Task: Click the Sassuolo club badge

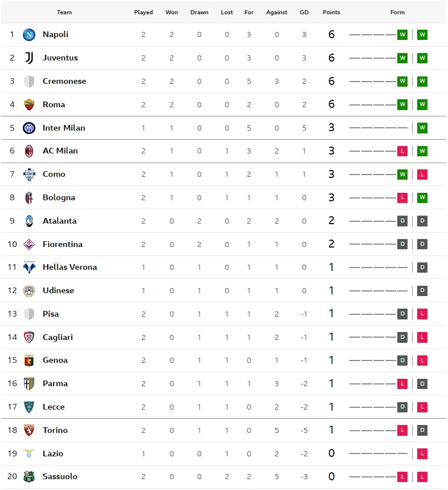Action: 29,477
